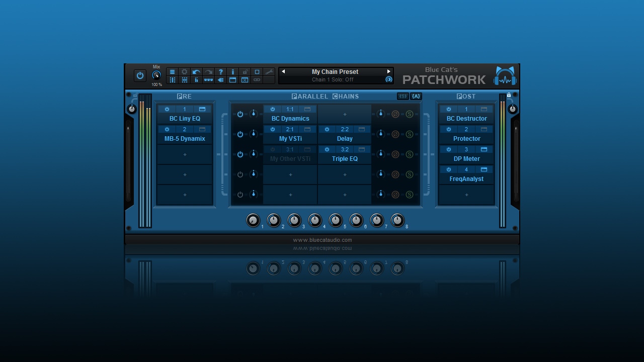Viewport: 644px width, 362px height.
Task: Bypass the first parallel chain power button
Action: [240, 114]
